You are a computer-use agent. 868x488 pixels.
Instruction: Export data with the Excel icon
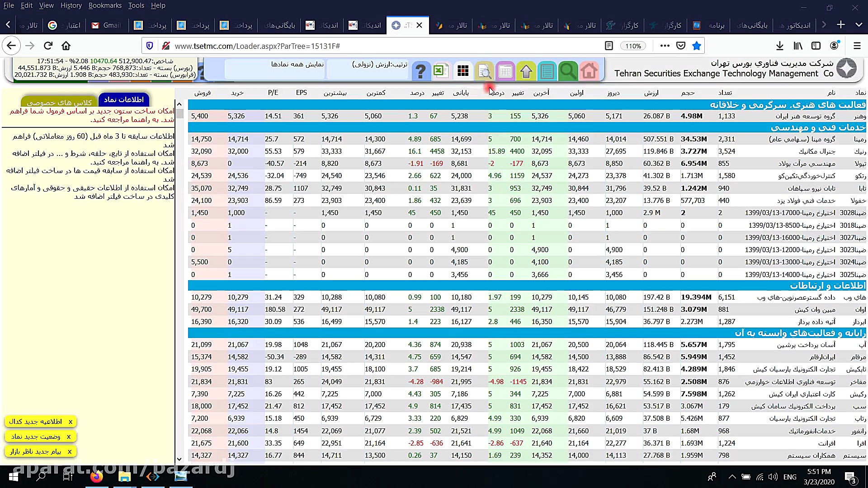(x=441, y=71)
